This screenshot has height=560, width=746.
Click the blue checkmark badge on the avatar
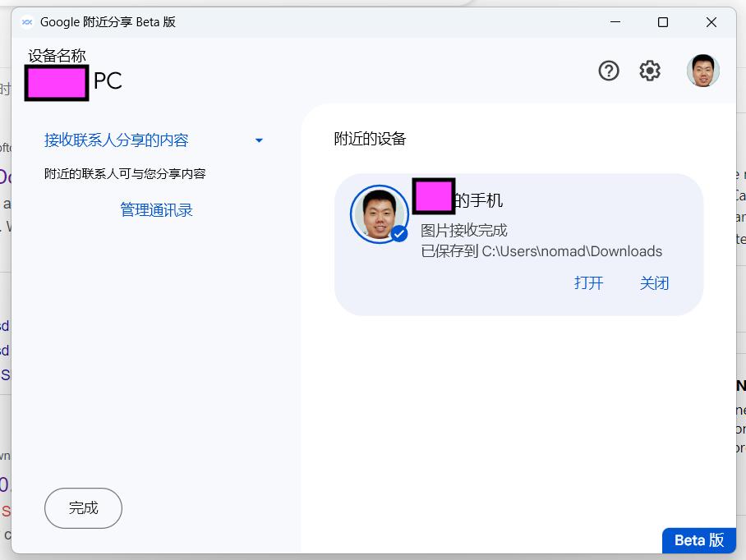click(399, 233)
